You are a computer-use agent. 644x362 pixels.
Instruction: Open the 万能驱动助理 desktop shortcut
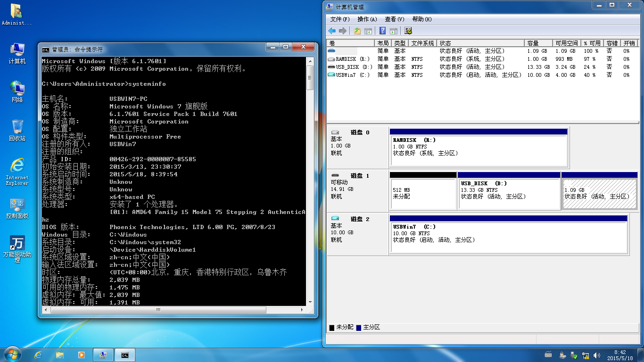coord(17,249)
